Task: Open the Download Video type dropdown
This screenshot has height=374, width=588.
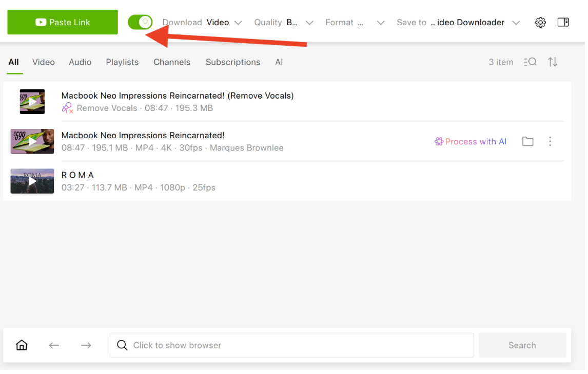Action: pyautogui.click(x=203, y=23)
